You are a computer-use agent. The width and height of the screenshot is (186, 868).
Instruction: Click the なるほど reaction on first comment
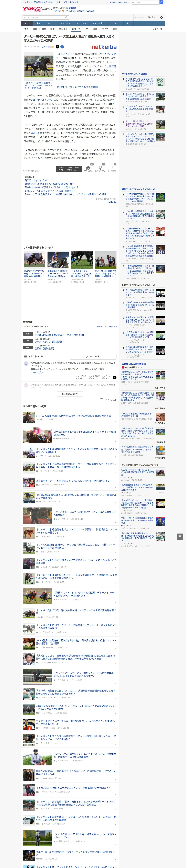tap(94, 377)
